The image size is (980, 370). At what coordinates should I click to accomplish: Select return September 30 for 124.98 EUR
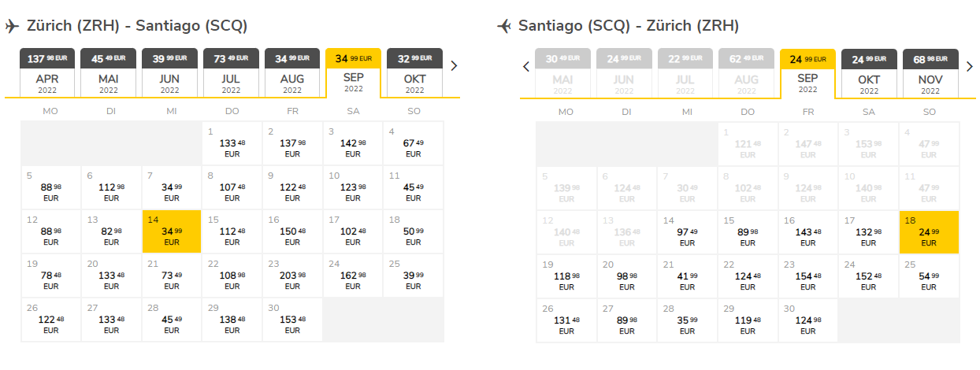pyautogui.click(x=808, y=320)
